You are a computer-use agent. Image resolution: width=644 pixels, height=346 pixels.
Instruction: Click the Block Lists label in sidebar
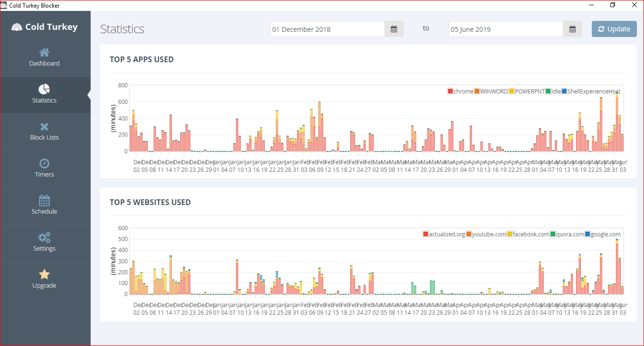click(x=44, y=138)
